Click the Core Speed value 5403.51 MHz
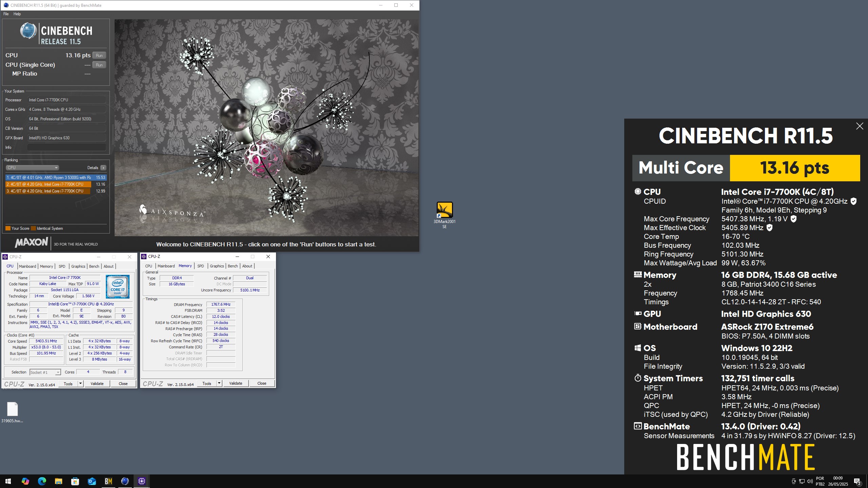This screenshot has width=868, height=488. click(x=46, y=341)
